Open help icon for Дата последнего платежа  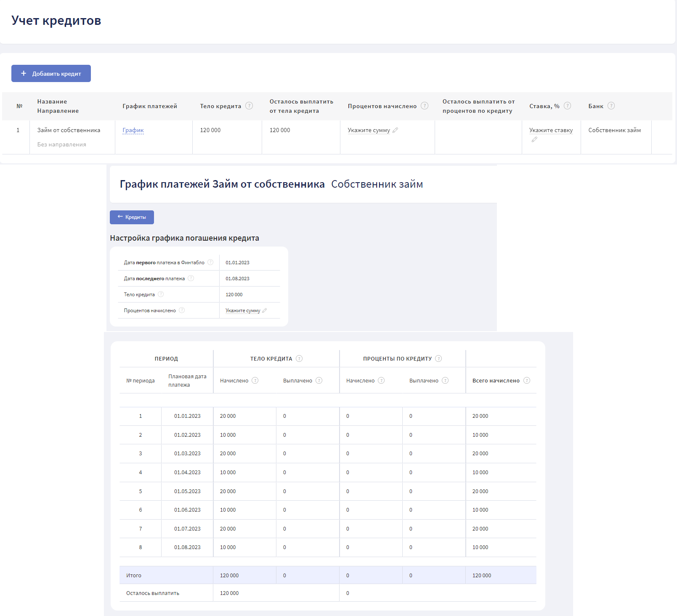(191, 278)
